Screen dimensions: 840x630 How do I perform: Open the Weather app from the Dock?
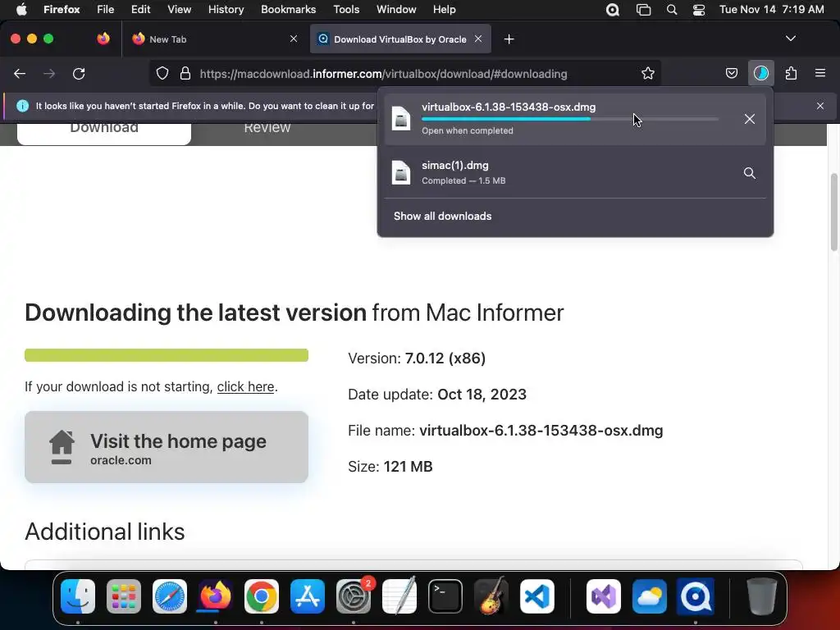click(650, 596)
